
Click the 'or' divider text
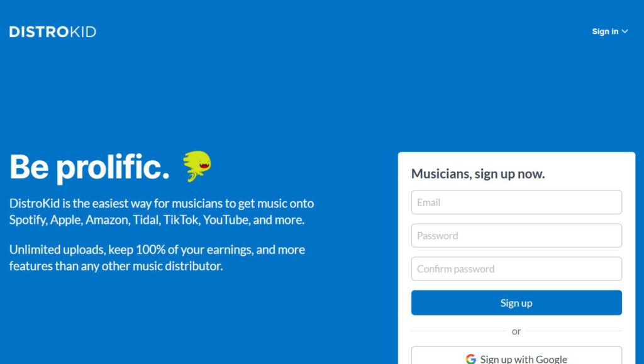(x=516, y=331)
